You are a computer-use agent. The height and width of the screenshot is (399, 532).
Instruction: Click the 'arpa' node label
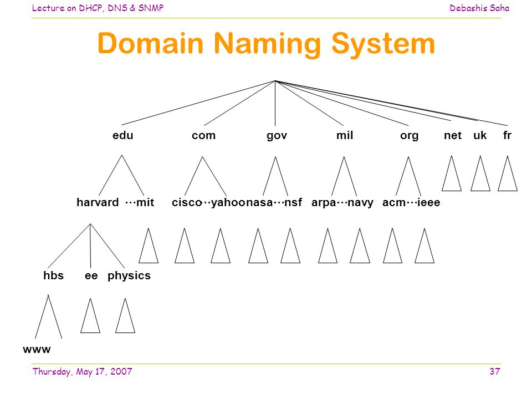click(x=324, y=203)
